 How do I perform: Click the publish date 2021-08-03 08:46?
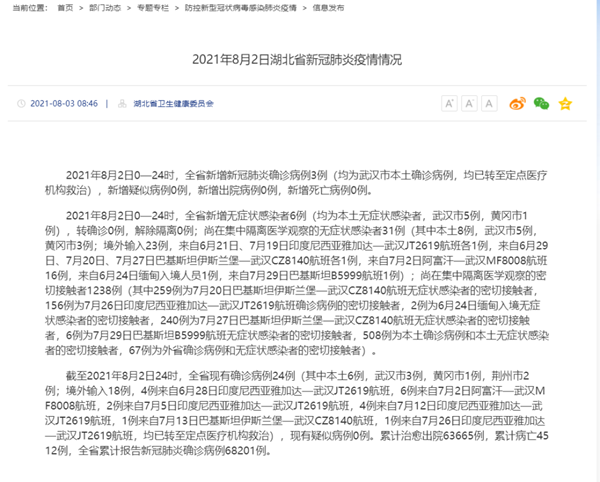coord(64,103)
